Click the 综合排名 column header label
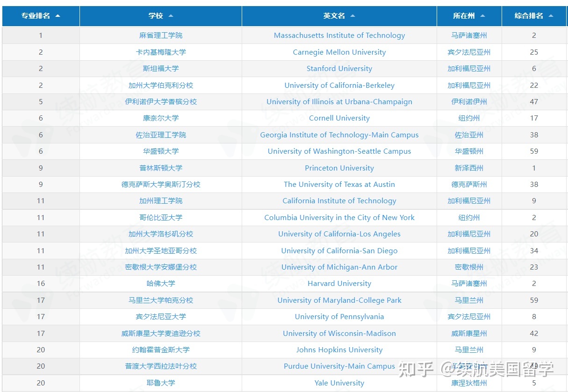568x392 pixels. point(529,16)
